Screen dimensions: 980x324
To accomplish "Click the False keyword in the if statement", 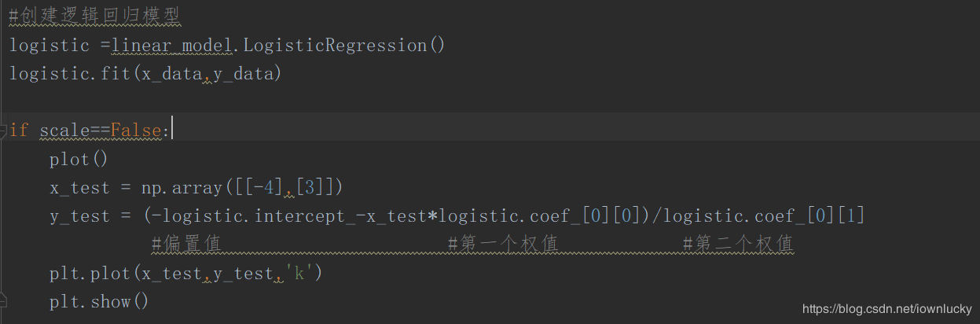I will tap(135, 130).
